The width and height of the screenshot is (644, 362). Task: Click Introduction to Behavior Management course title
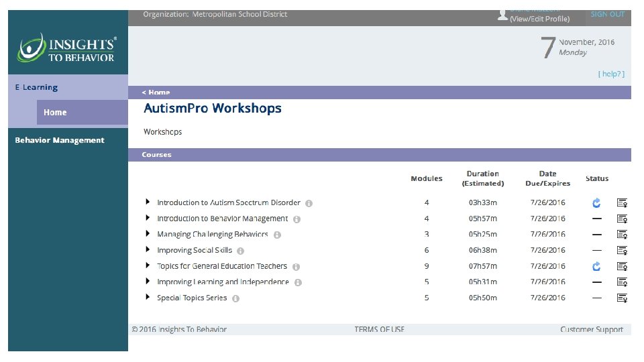pyautogui.click(x=222, y=219)
